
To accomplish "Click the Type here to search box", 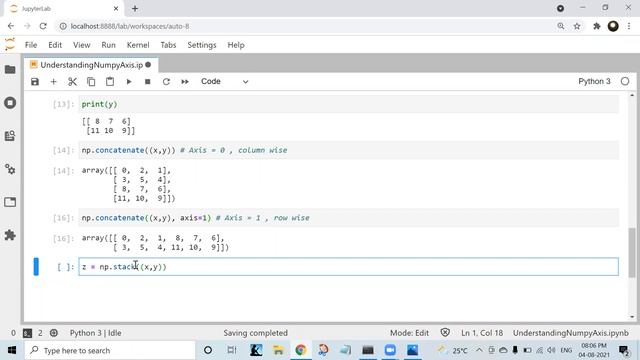I will (109, 350).
